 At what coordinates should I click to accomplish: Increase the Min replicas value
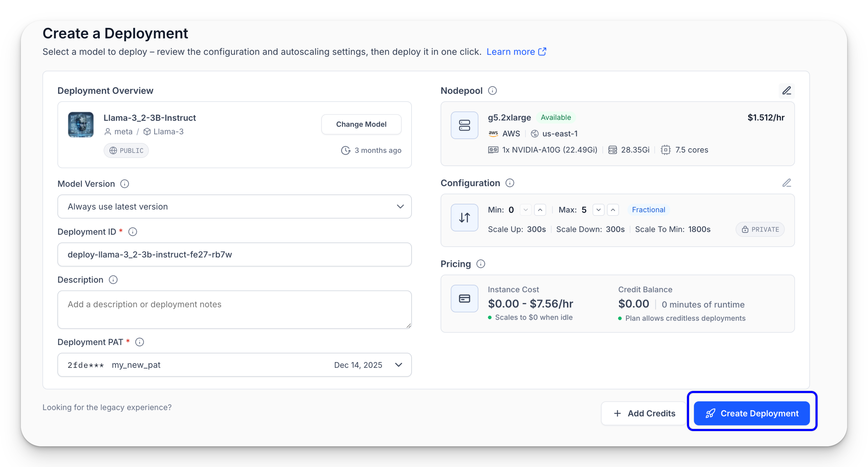(540, 210)
